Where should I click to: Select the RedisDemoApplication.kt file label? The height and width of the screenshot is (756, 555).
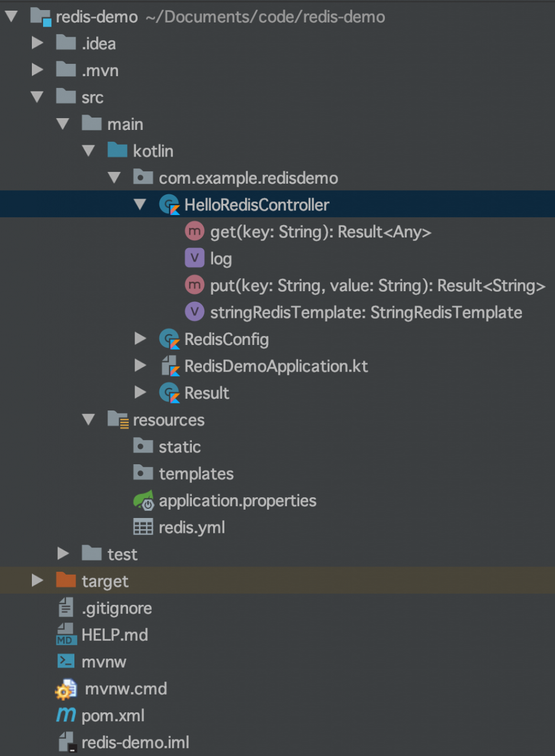pos(276,366)
